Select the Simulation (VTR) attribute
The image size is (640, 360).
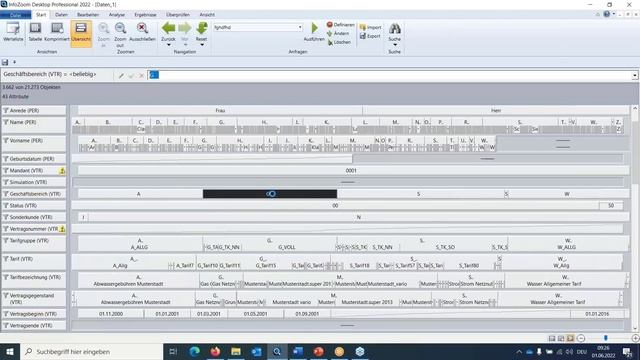click(33, 182)
